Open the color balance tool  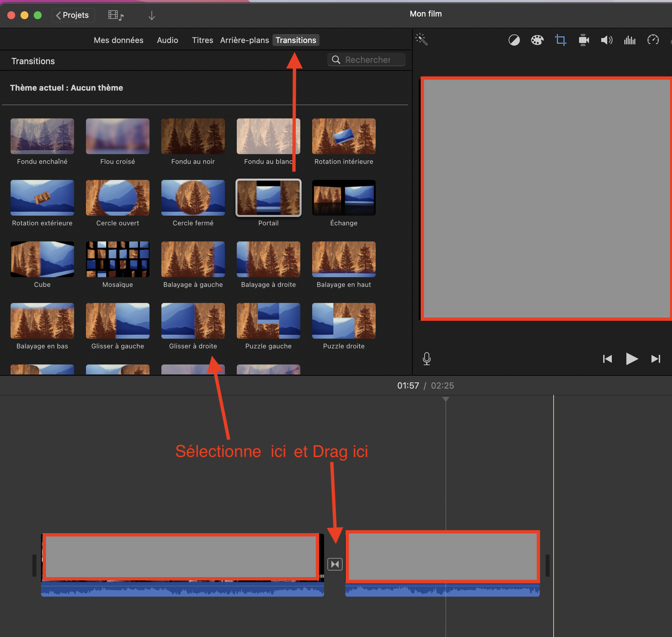tap(514, 40)
